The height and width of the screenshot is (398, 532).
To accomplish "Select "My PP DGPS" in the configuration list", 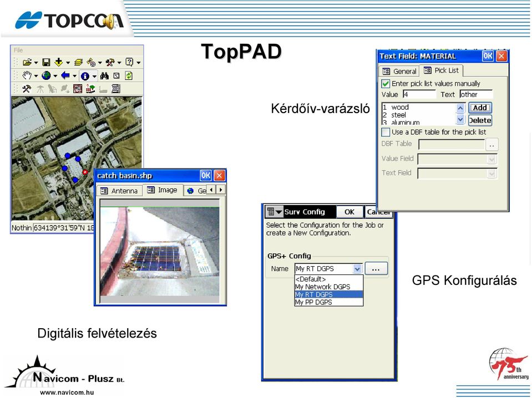I will pyautogui.click(x=329, y=302).
